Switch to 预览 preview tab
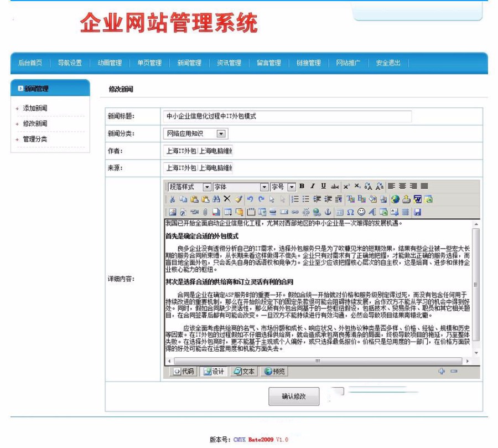Screen dimensions: 498x448 pos(274,372)
